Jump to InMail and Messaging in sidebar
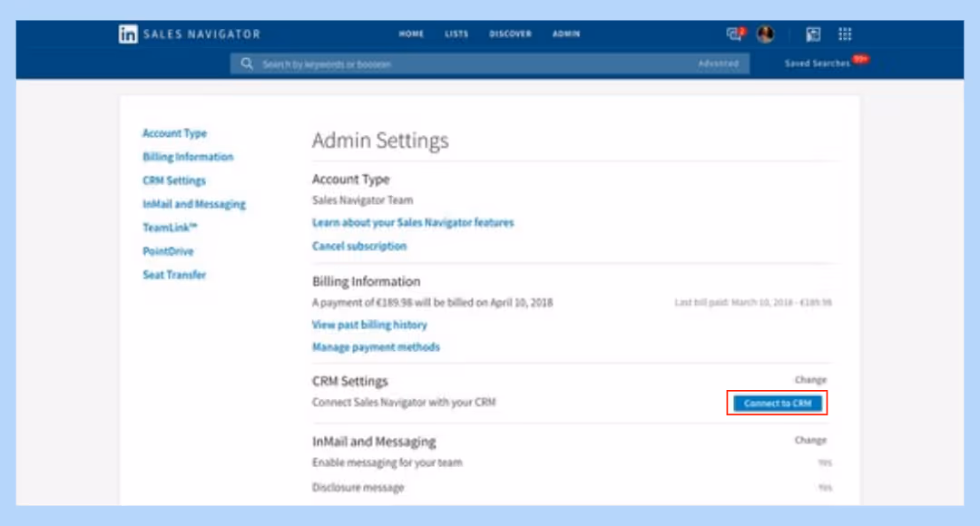 (194, 204)
